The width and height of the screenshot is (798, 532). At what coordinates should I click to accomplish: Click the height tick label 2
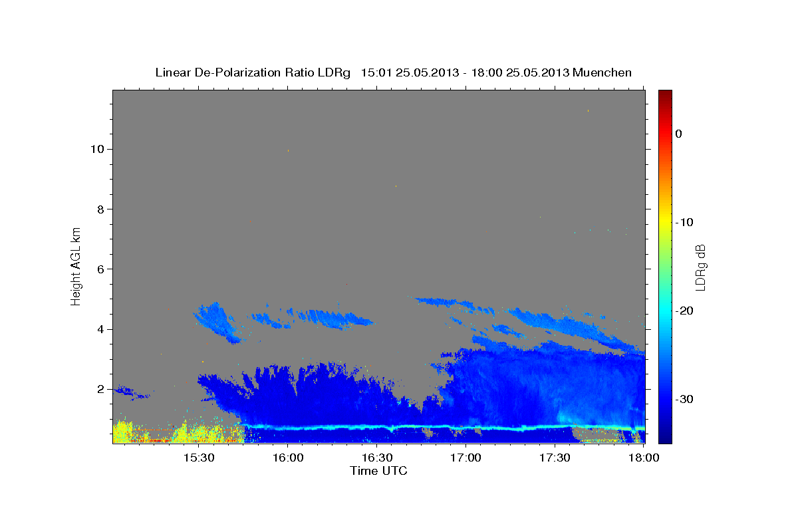(x=102, y=389)
